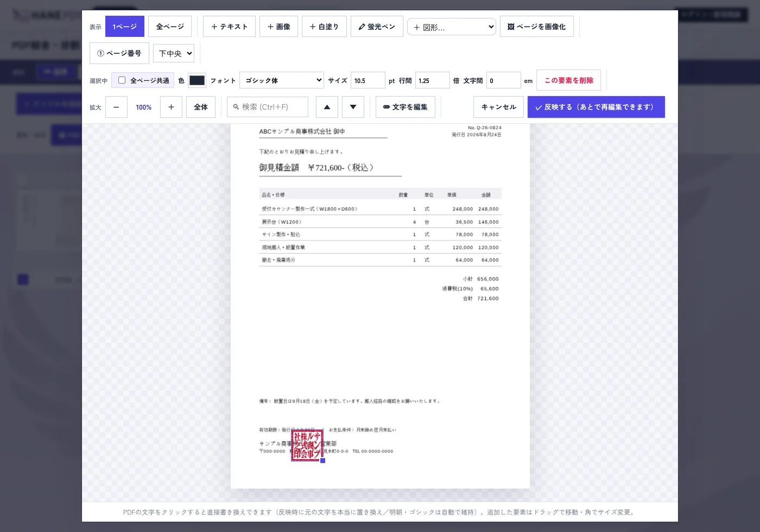760x532 pixels.
Task: Select the 蛍光ペン highlighter tool
Action: pos(377,27)
